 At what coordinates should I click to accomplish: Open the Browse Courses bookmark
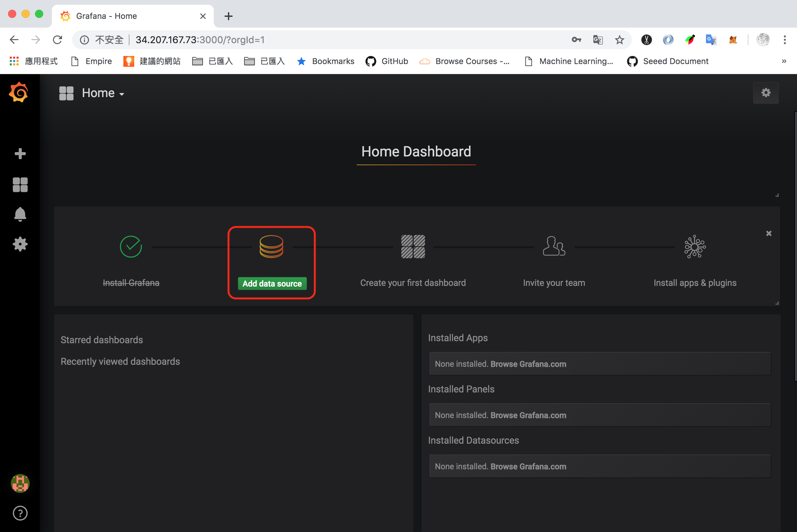point(465,61)
